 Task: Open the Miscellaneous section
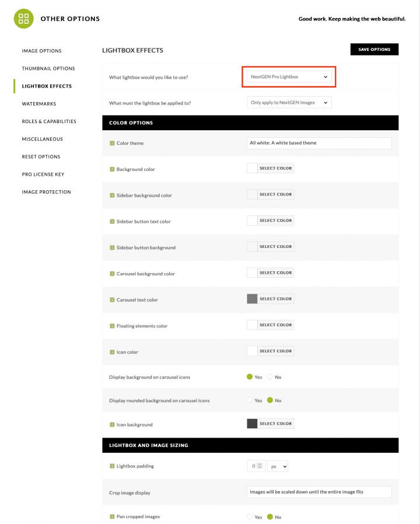43,139
